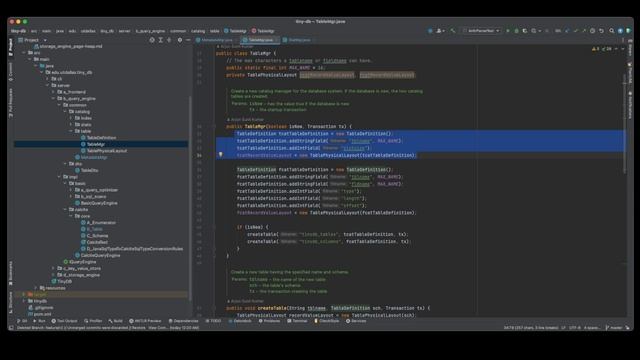Click the Git branch widget in status bar
This screenshot has height=360, width=640.
pyautogui.click(x=614, y=327)
